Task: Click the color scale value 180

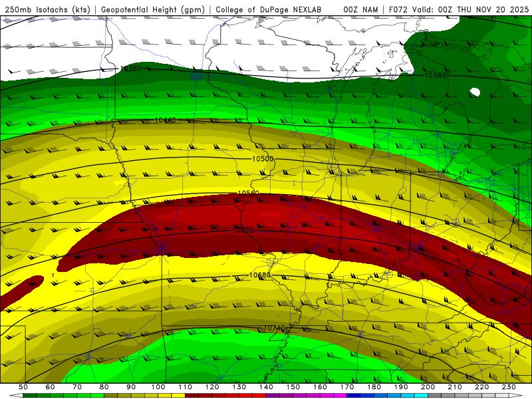Action: pyautogui.click(x=374, y=387)
